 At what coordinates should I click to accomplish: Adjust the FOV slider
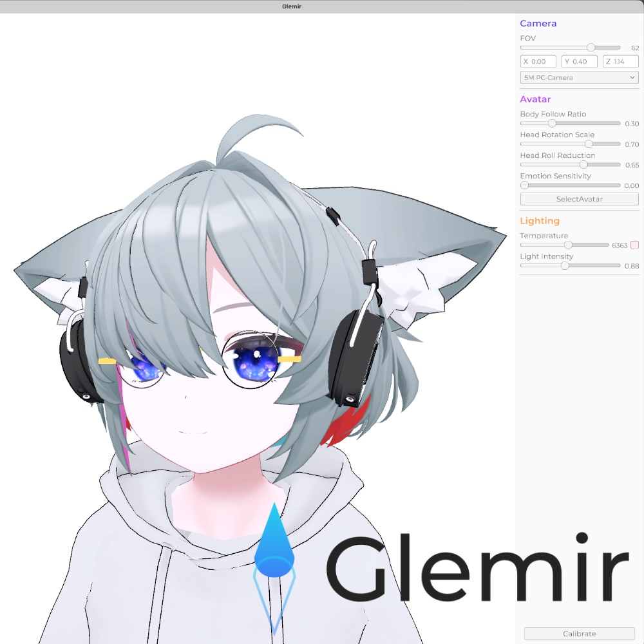(591, 47)
